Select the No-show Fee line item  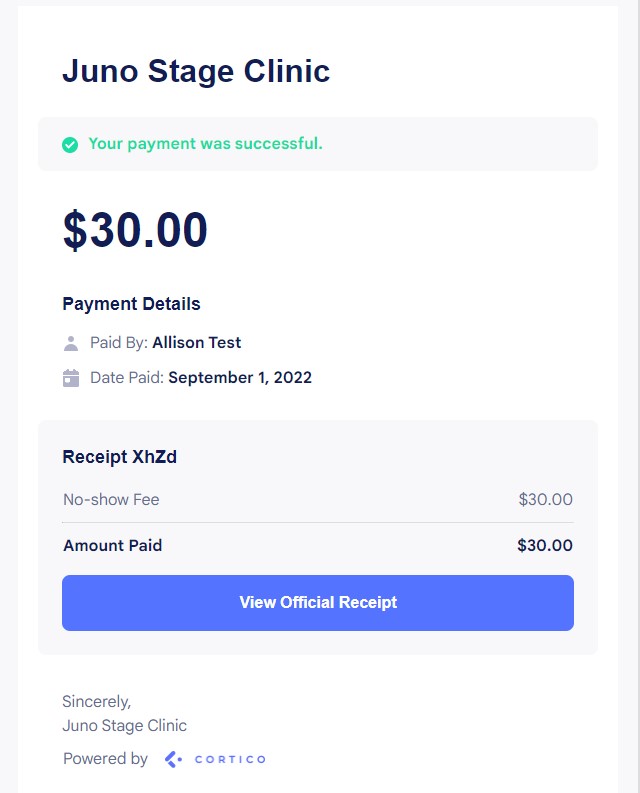click(x=111, y=499)
